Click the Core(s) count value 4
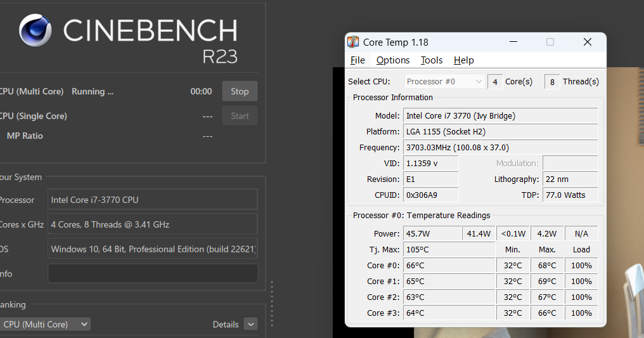The image size is (644, 338). [495, 82]
